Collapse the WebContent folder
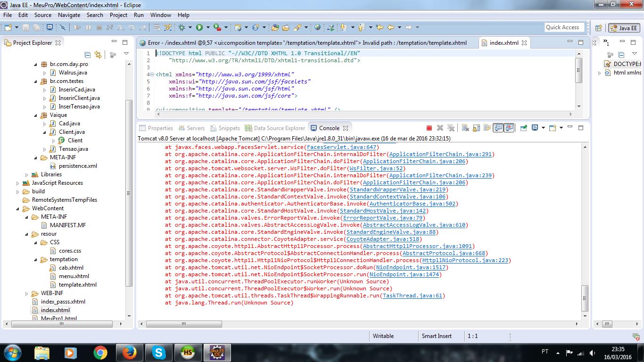644x362 pixels. [x=18, y=208]
